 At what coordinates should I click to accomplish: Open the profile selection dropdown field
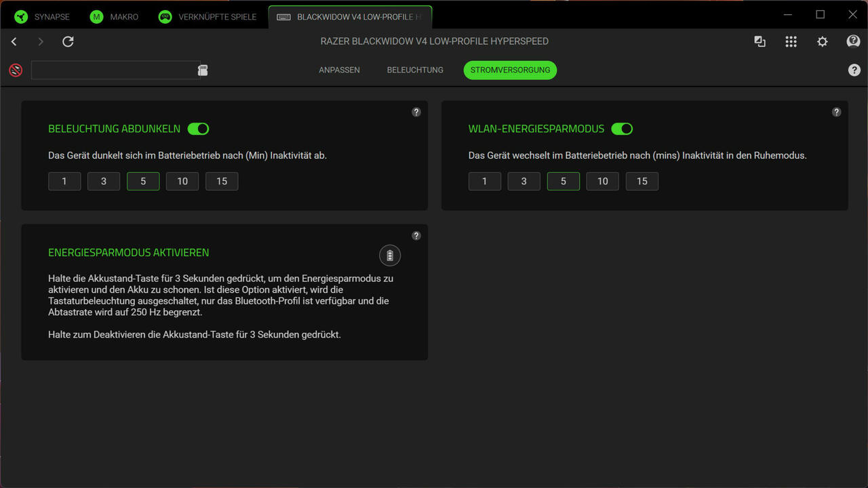click(x=114, y=70)
